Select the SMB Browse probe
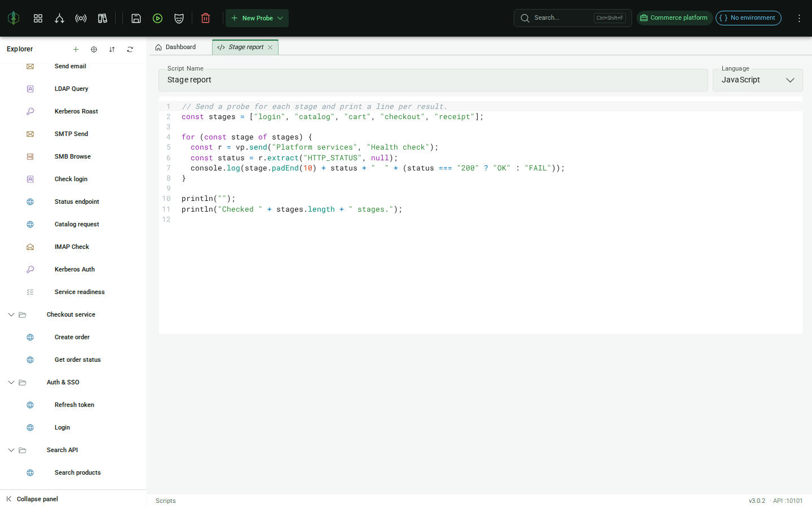 (73, 156)
